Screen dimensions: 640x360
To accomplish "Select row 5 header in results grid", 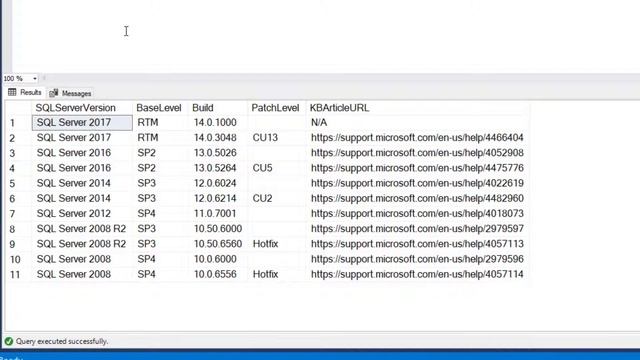I will (18, 183).
